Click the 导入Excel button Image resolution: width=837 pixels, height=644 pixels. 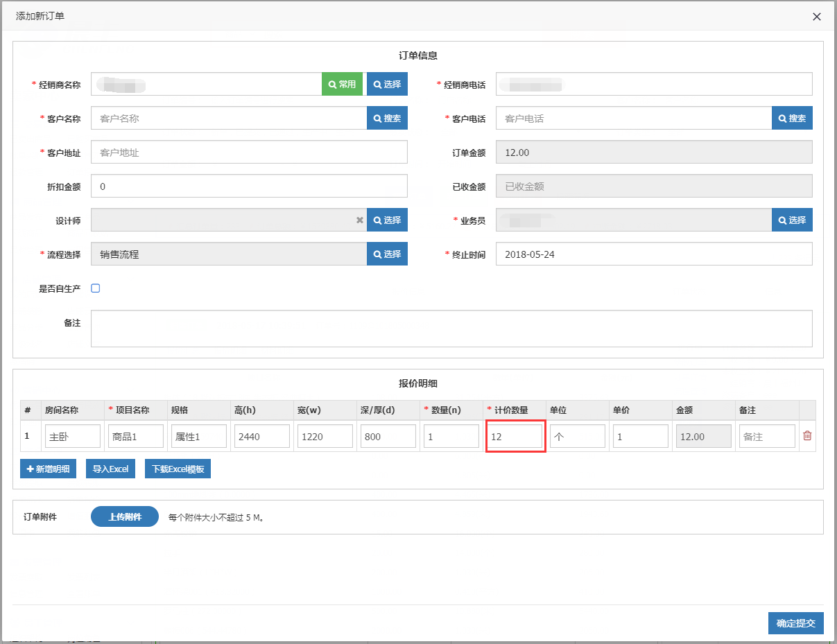(110, 469)
